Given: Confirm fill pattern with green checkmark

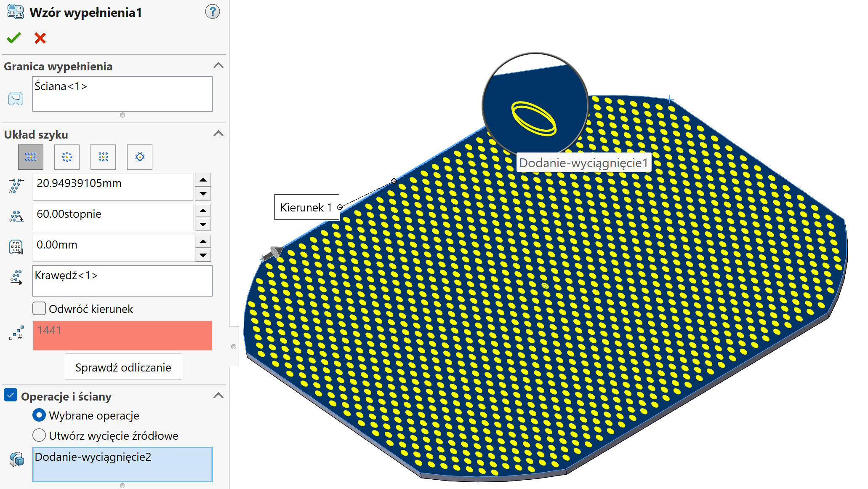Looking at the screenshot, I should click(x=14, y=38).
